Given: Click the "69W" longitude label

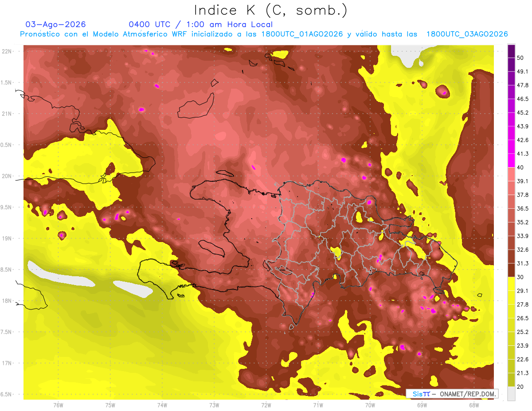Looking at the screenshot, I should [422, 405].
